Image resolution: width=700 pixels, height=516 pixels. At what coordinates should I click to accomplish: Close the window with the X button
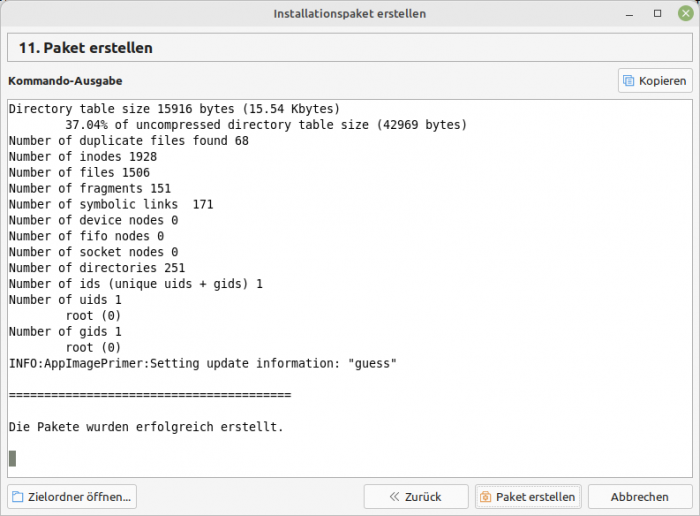click(x=683, y=14)
